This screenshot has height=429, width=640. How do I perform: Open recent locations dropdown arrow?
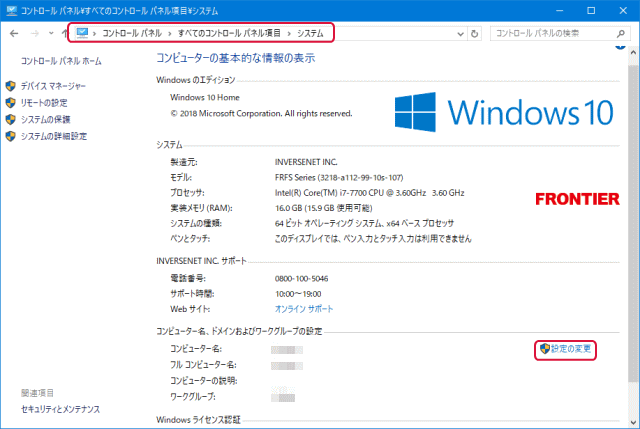pos(51,33)
